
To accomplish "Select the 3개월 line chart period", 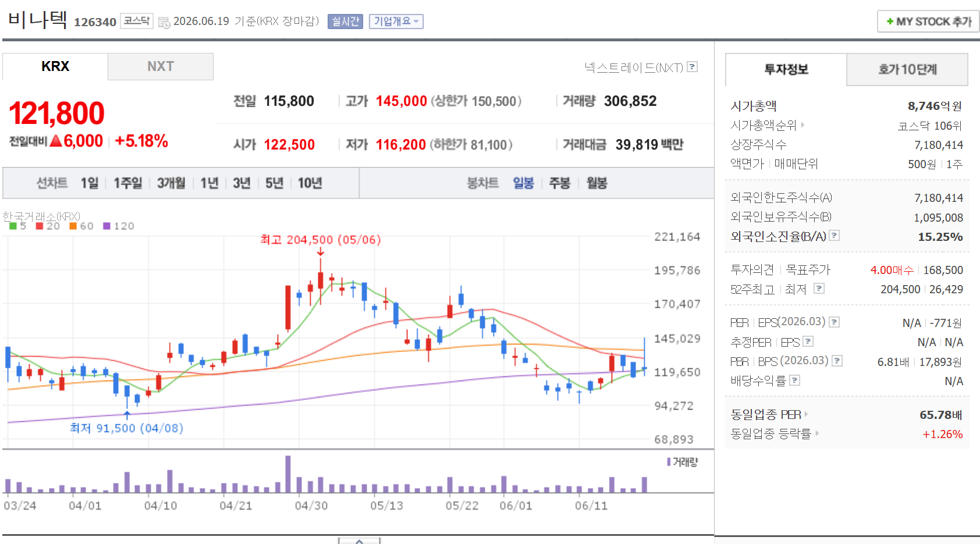I will coord(171,183).
